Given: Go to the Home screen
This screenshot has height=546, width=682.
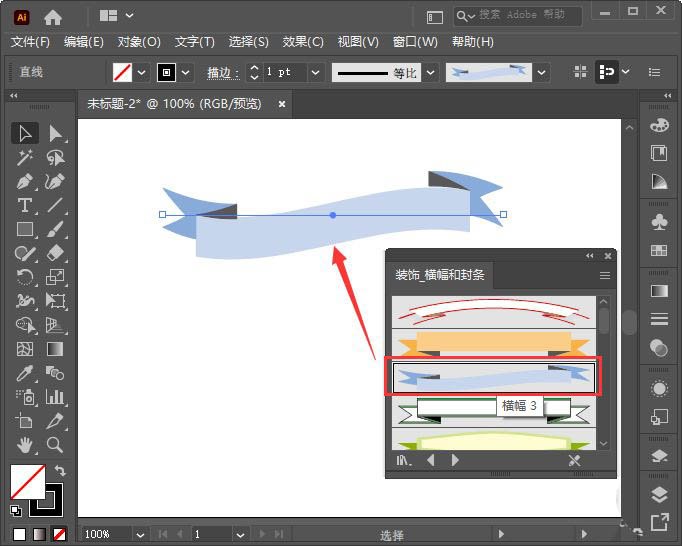Looking at the screenshot, I should (x=53, y=17).
